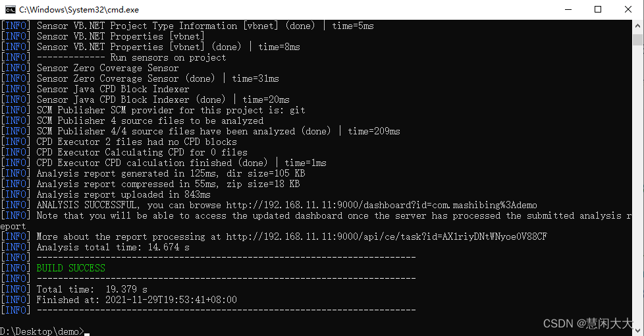Close the cmd.exe window
Viewport: 644px width, 336px height.
click(x=628, y=9)
